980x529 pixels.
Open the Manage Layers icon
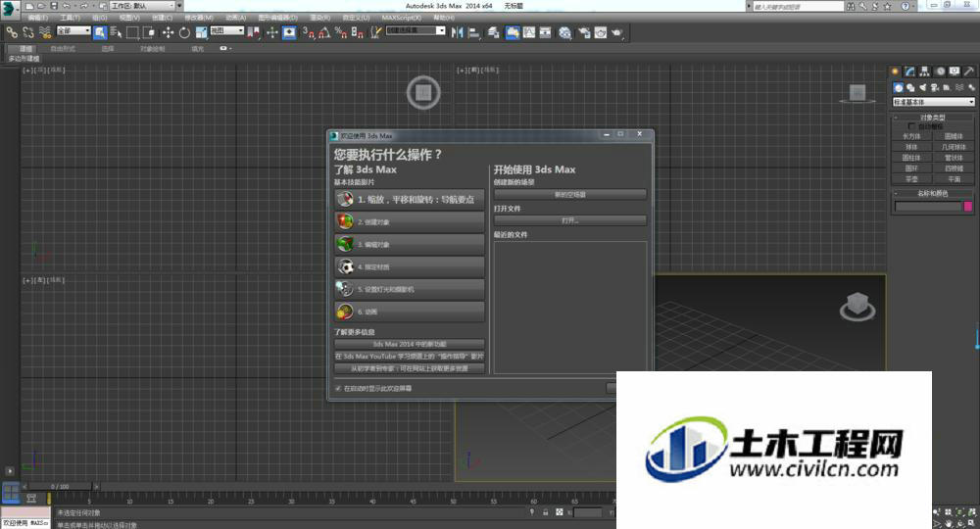(x=493, y=32)
